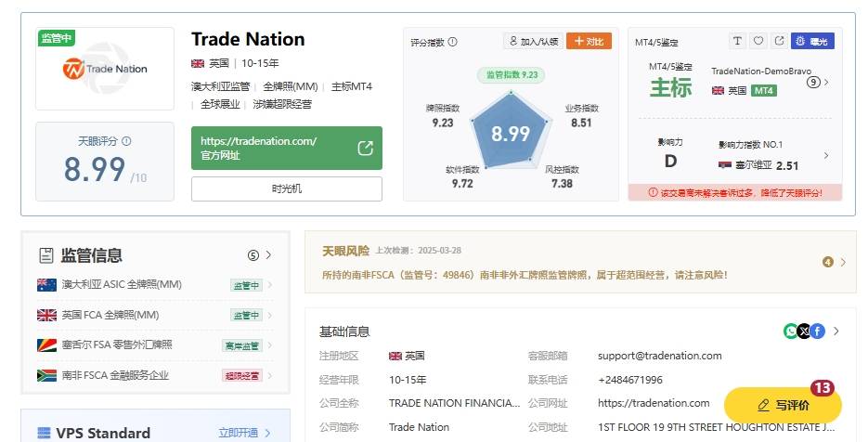Click the 涉嫌超限经营 label

[x=282, y=104]
